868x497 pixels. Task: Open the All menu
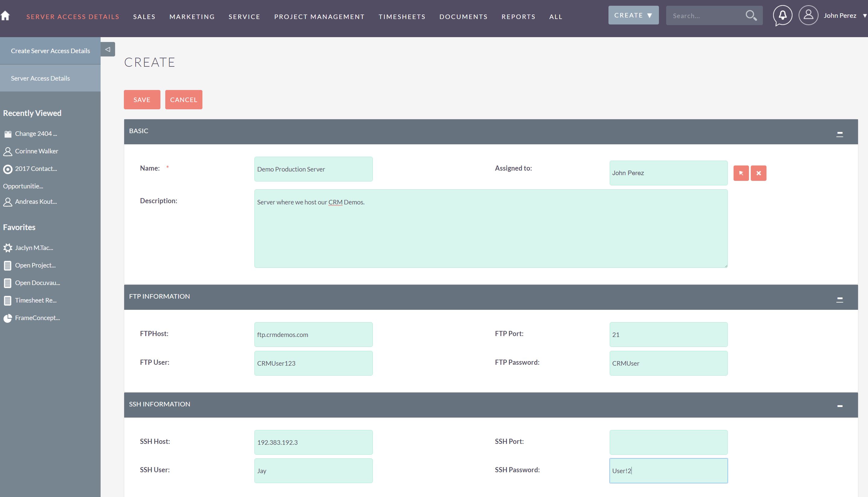(x=556, y=17)
